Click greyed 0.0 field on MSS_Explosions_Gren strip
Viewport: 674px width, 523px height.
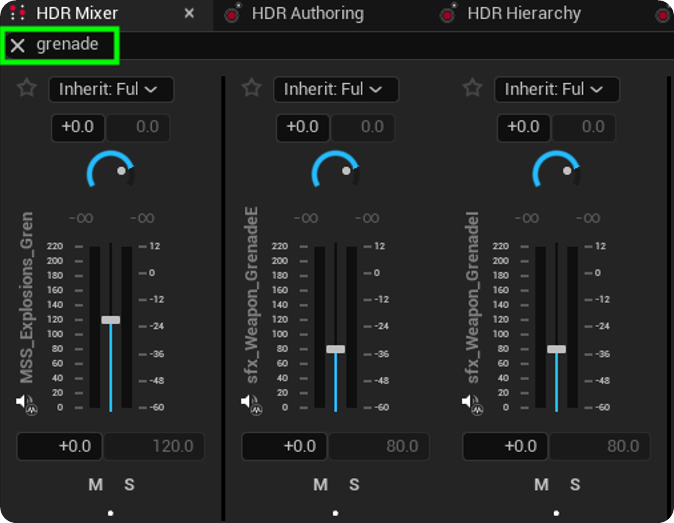(138, 127)
